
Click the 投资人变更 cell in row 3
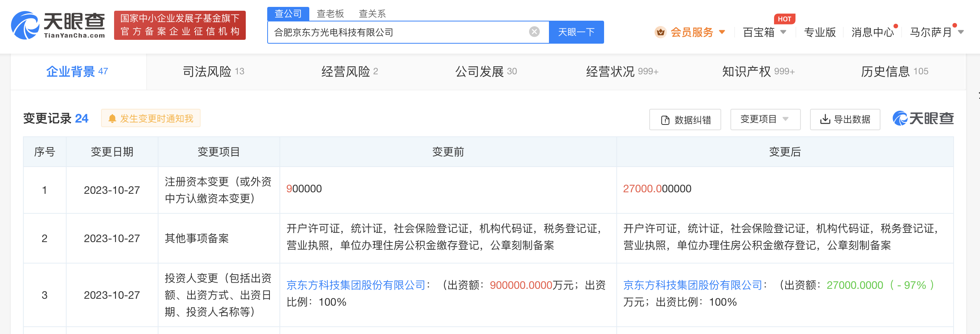point(218,295)
